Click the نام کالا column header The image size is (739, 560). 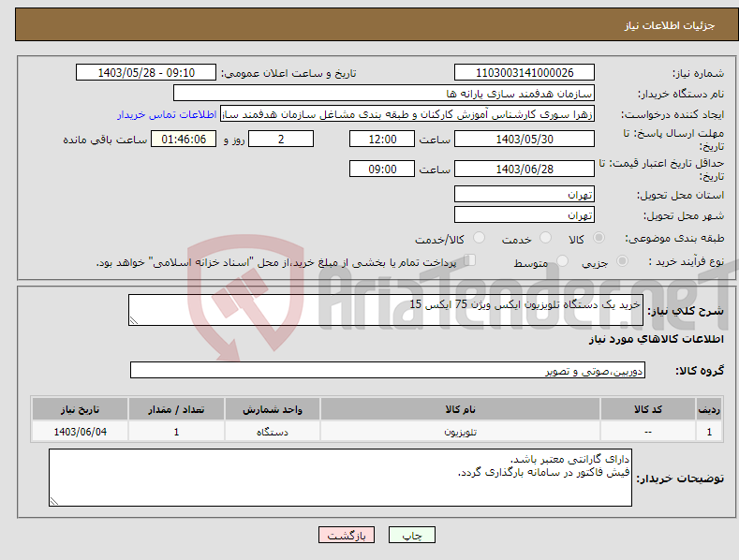[x=460, y=409]
